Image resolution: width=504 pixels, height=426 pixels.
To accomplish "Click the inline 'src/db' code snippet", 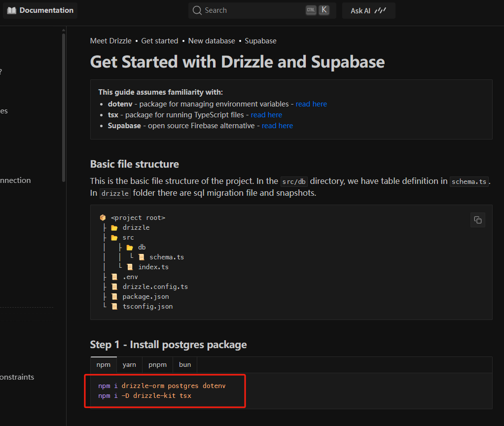I will click(294, 181).
